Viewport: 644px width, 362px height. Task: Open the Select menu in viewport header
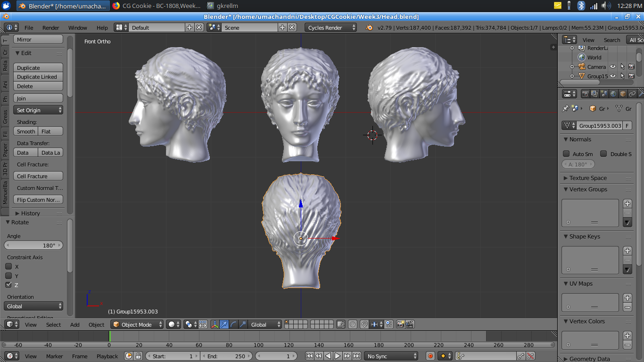(53, 324)
